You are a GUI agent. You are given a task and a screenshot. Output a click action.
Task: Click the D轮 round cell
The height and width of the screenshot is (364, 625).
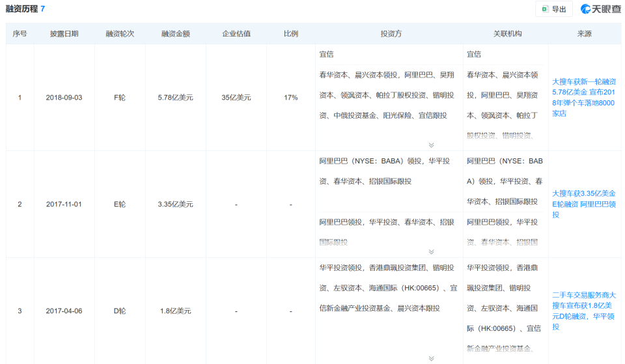point(120,311)
